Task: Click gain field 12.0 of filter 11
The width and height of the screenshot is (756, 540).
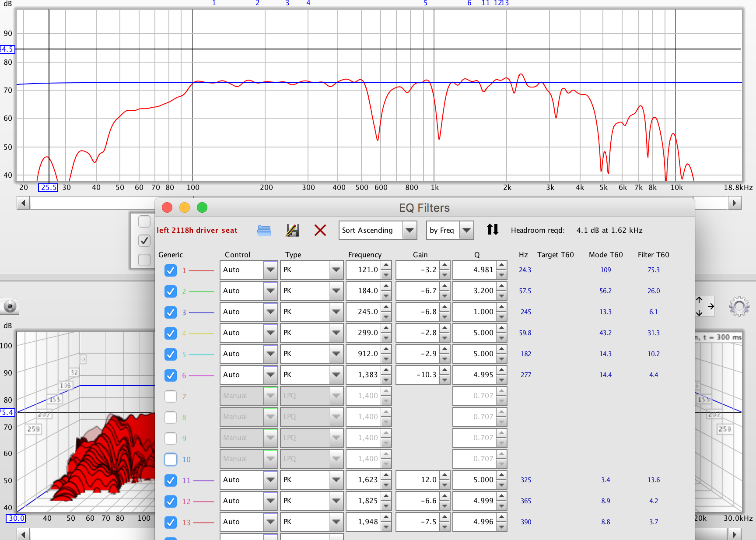Action: 418,480
